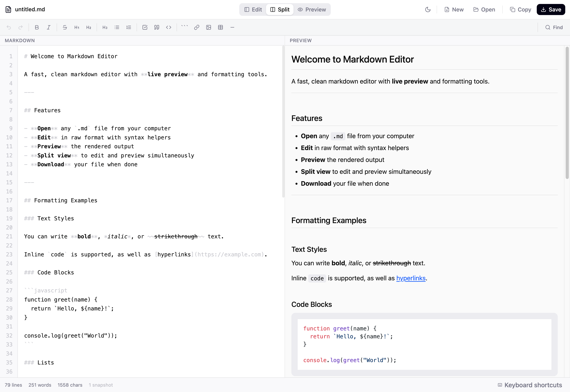
Task: Create a New document
Action: click(x=454, y=10)
